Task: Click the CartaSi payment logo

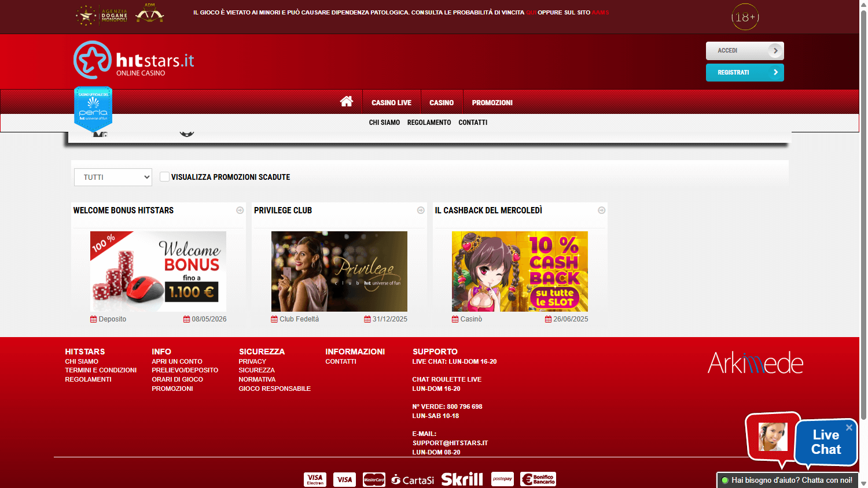Action: (413, 480)
